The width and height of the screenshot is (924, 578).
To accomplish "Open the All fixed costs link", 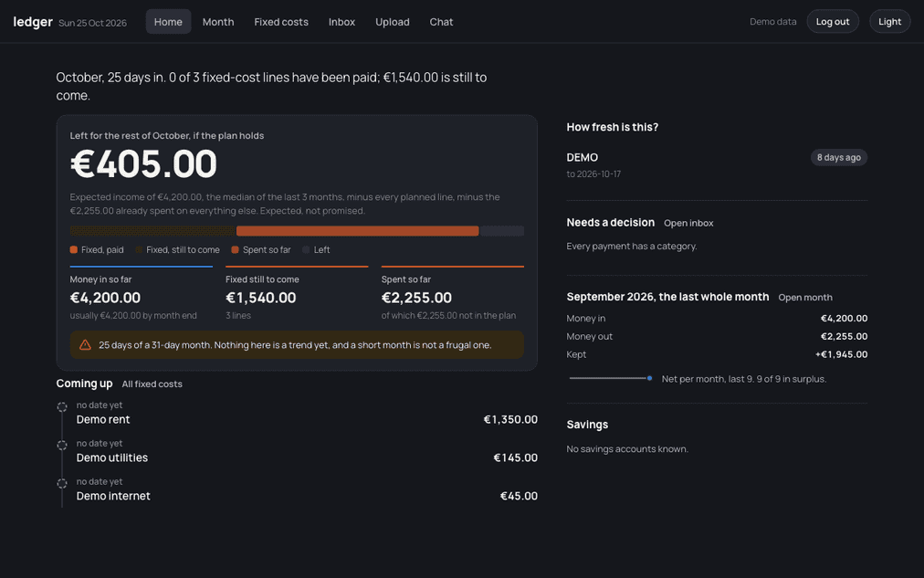I will 152,384.
